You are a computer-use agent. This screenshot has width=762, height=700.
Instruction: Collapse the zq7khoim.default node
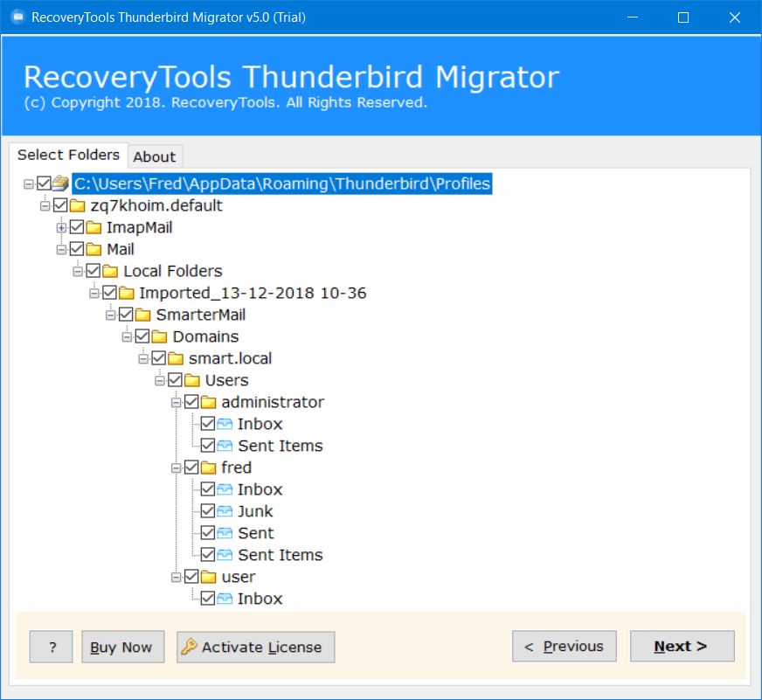[45, 206]
